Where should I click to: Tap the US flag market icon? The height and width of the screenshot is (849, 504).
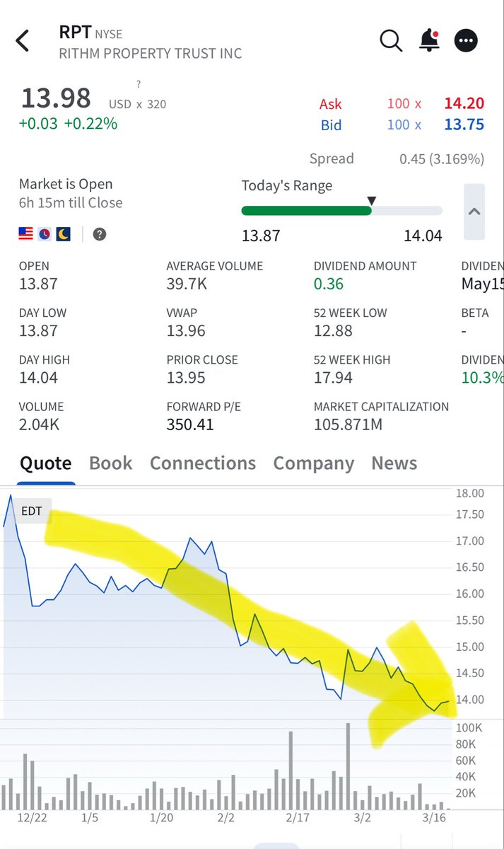[26, 234]
